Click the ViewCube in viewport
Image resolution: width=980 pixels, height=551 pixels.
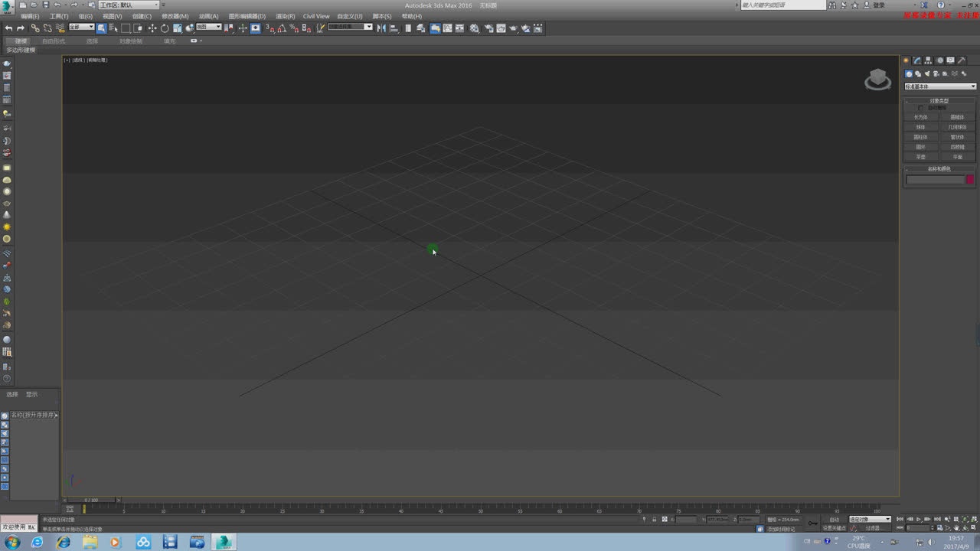click(x=877, y=79)
